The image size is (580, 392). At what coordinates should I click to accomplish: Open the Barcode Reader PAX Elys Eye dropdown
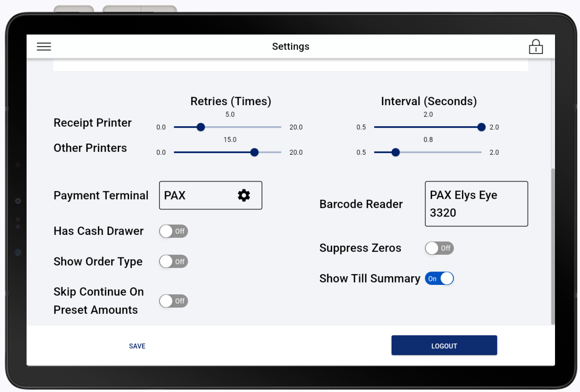pos(476,204)
